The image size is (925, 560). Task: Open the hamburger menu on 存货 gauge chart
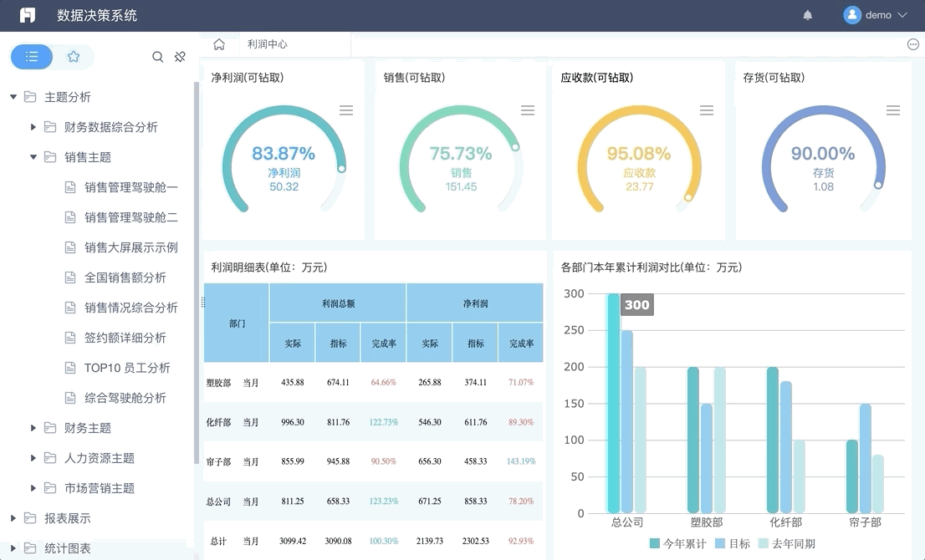pyautogui.click(x=892, y=109)
